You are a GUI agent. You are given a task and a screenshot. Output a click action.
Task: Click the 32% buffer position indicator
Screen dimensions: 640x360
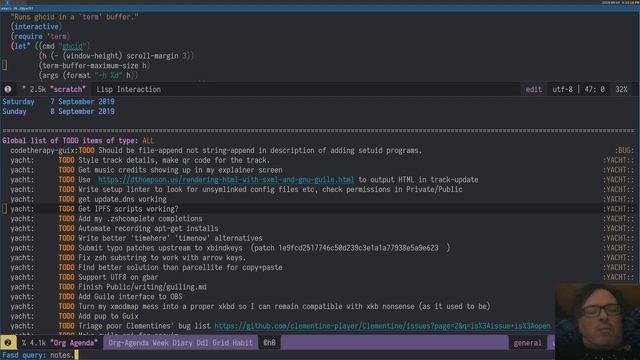621,89
